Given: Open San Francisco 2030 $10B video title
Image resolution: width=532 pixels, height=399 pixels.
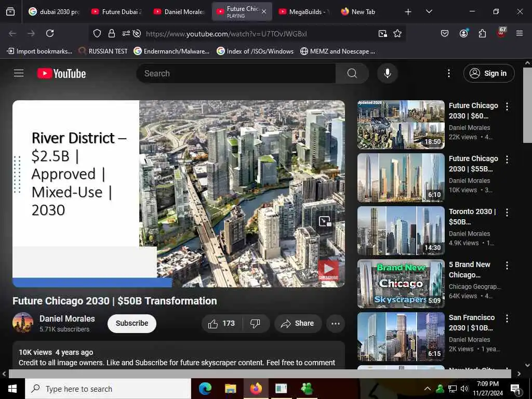Looking at the screenshot, I should [472, 322].
